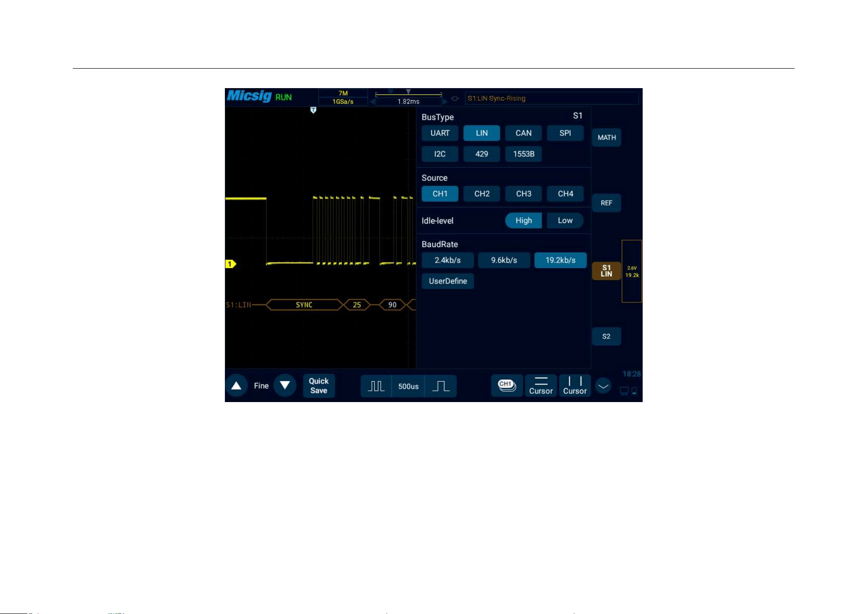Open the 7M 1GSa/s memory depth setting
Screen dimensions: 868x614
click(343, 97)
